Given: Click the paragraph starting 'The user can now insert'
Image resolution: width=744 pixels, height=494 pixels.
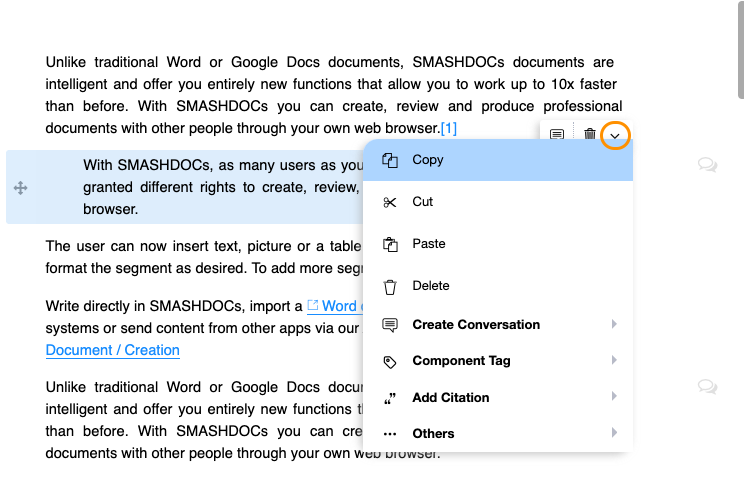Looking at the screenshot, I should pos(204,257).
